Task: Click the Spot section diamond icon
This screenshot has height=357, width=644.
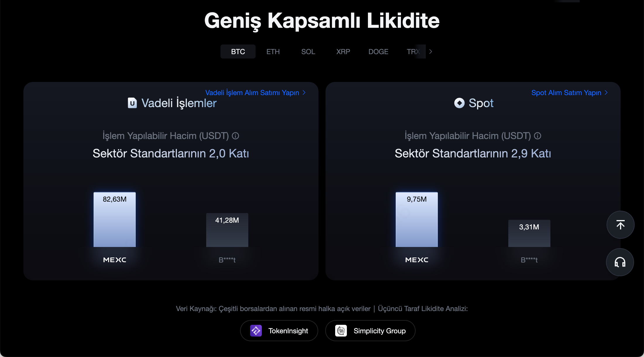Action: [x=459, y=103]
